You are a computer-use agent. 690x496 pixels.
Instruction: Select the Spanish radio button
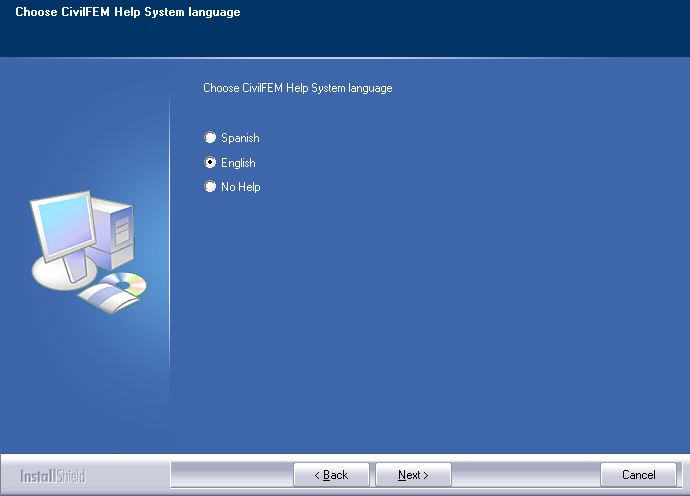210,138
